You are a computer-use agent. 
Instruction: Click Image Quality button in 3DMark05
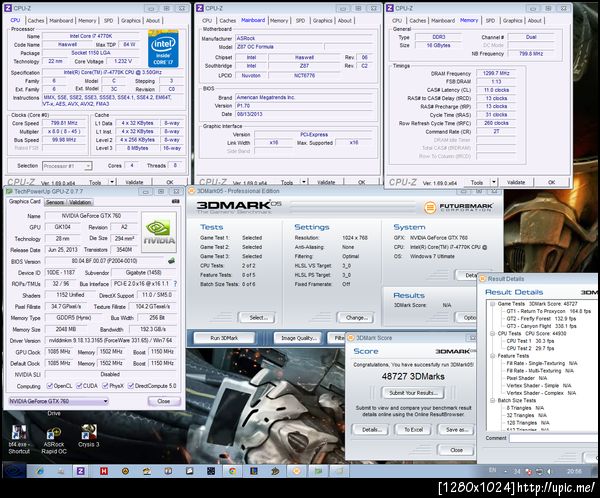pos(298,338)
